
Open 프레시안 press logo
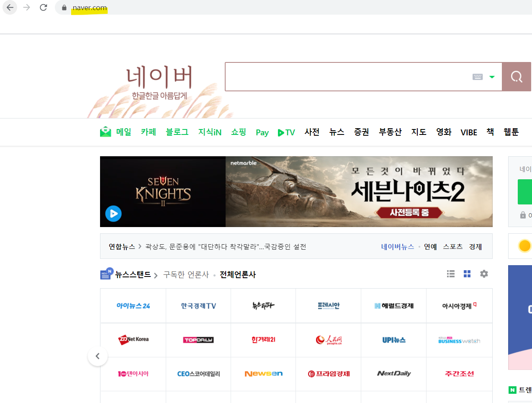(329, 306)
